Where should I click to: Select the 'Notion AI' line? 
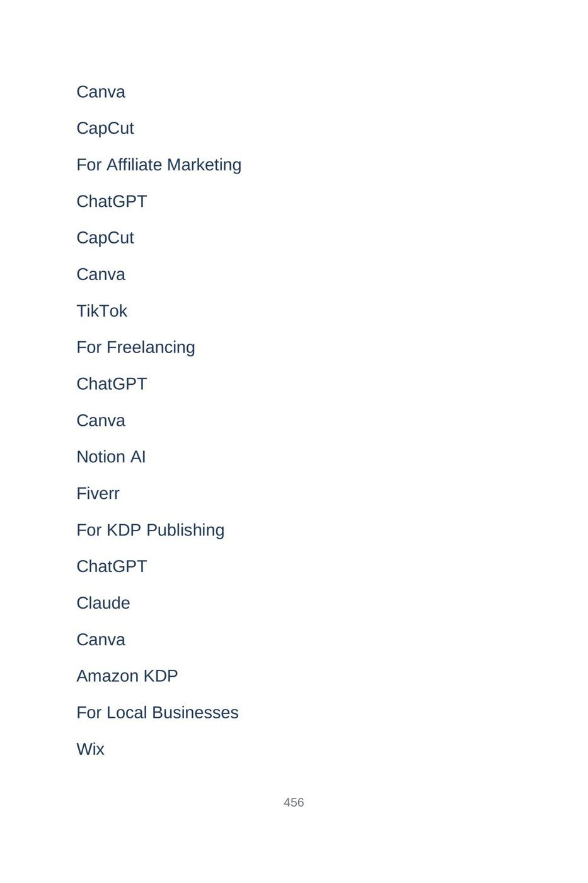pos(111,457)
